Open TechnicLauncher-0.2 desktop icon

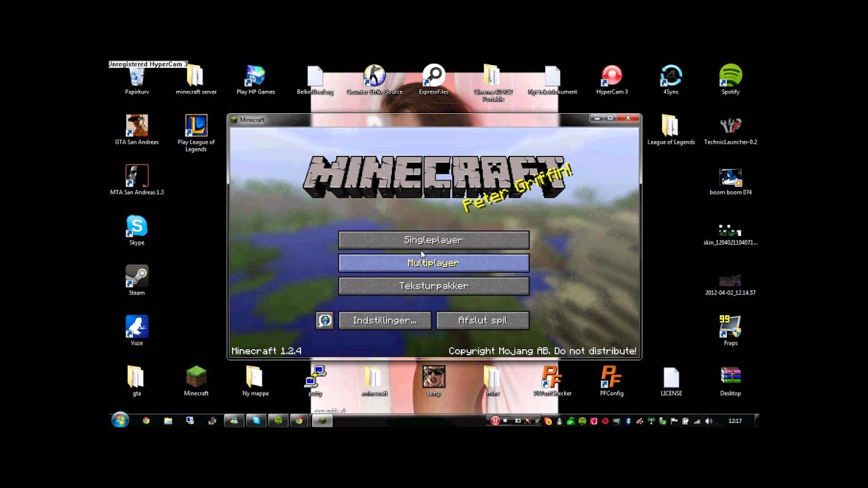pos(730,130)
